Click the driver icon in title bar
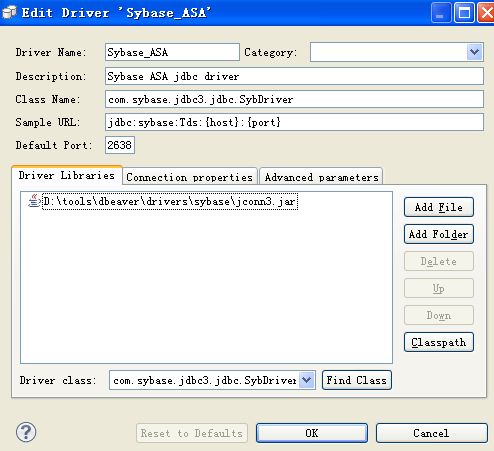494x451 pixels. pos(9,12)
